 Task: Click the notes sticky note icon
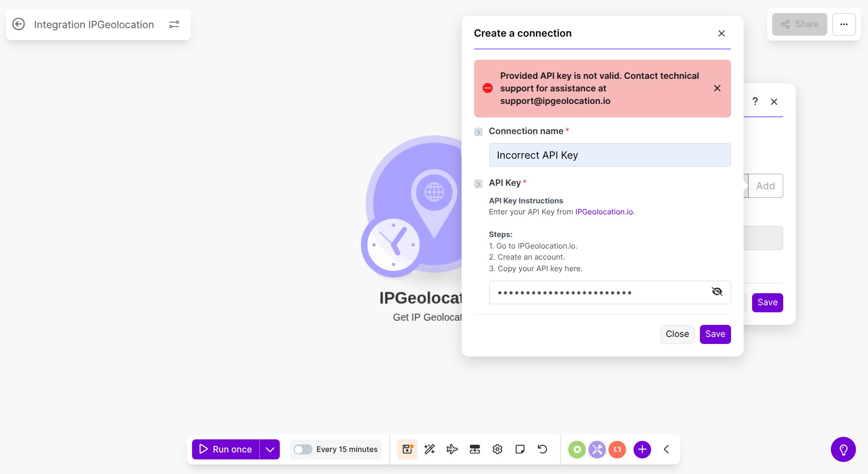[520, 449]
